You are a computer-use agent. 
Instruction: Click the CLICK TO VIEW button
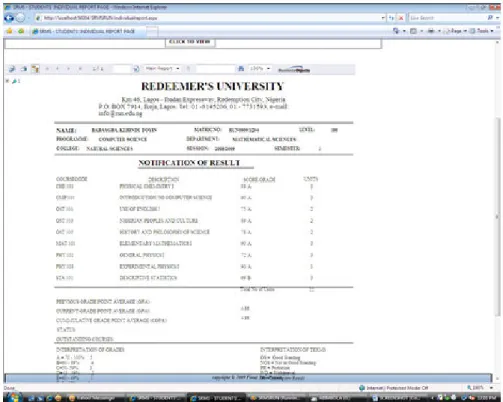[190, 42]
